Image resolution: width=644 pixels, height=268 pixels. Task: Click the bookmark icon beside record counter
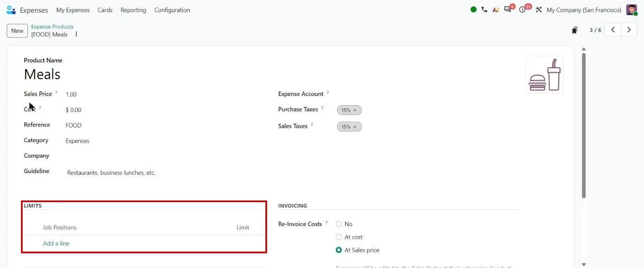pyautogui.click(x=575, y=30)
